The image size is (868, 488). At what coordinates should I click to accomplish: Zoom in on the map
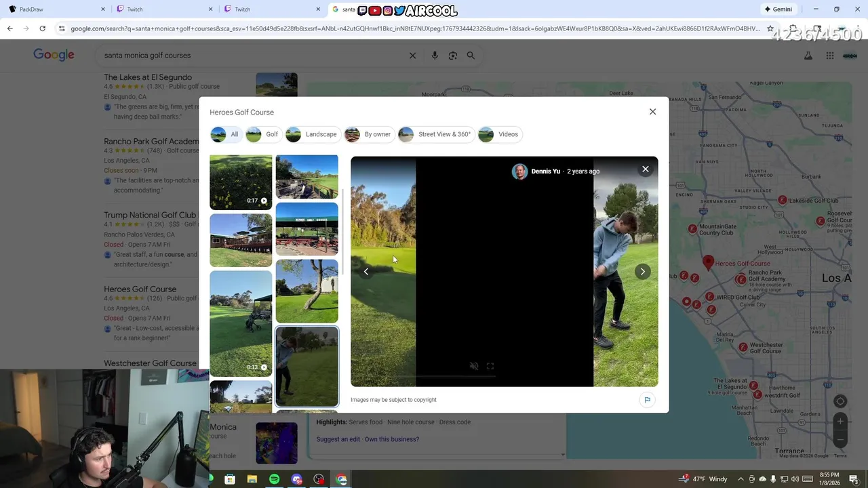point(840,422)
